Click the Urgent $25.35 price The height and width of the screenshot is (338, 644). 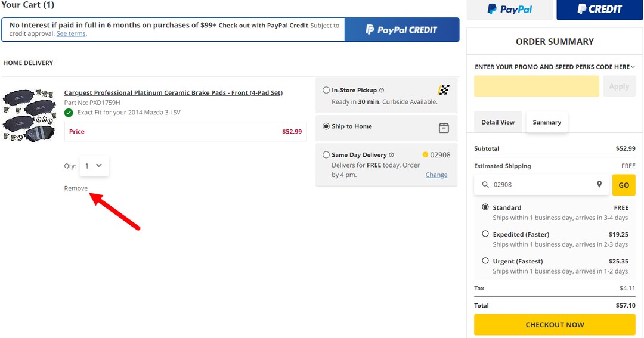618,261
